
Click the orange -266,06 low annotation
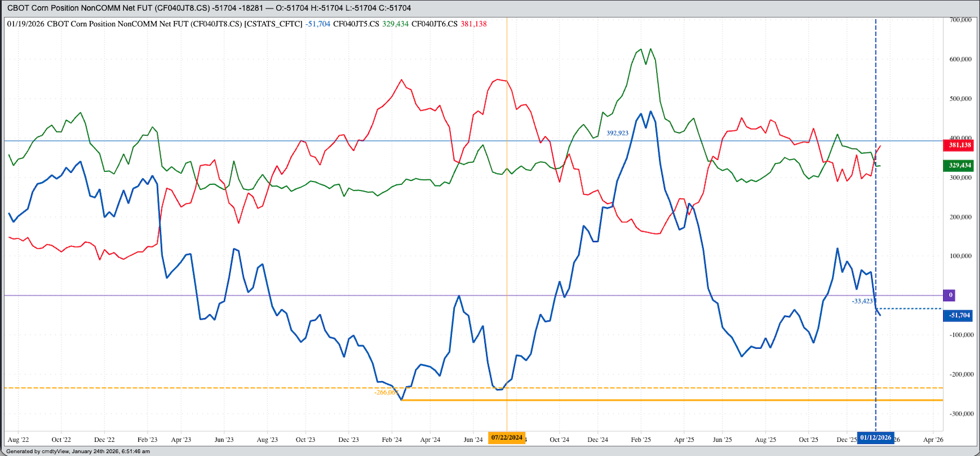pyautogui.click(x=386, y=392)
